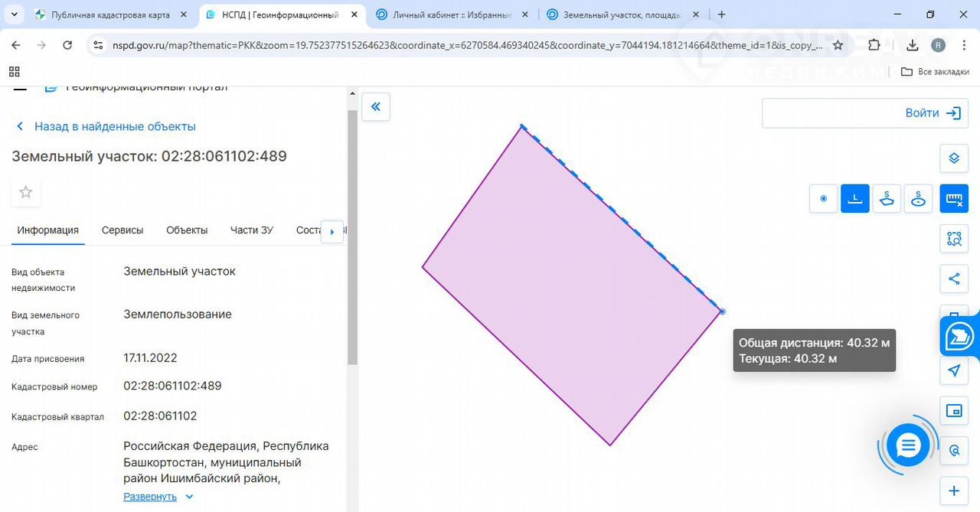The height and width of the screenshot is (512, 980).
Task: Select the point coordinate measurement tool
Action: tap(824, 199)
